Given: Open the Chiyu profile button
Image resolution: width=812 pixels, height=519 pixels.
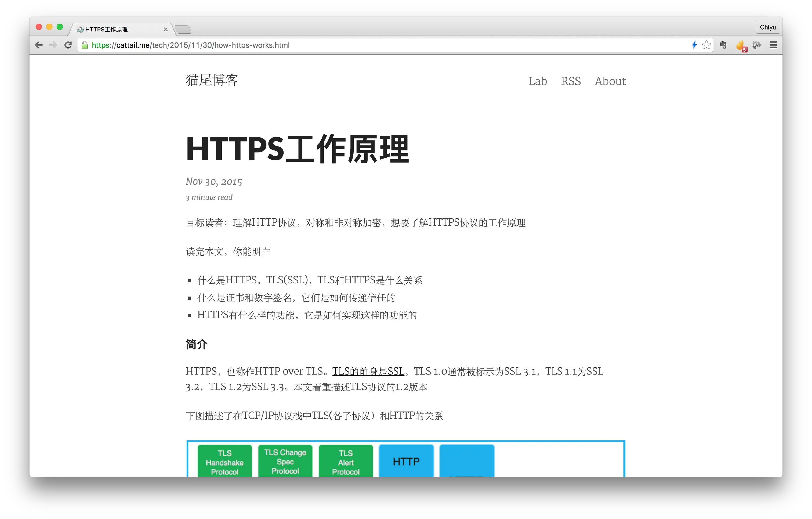Looking at the screenshot, I should (767, 27).
